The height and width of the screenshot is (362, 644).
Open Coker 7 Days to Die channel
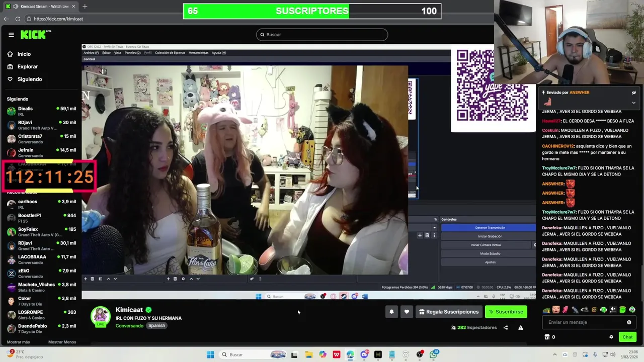coord(41,301)
